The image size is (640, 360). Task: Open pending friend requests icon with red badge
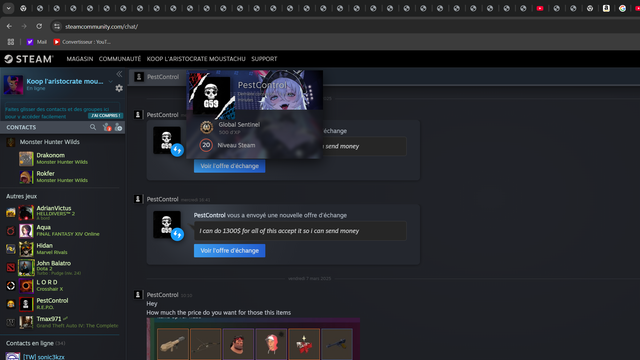pos(107,127)
